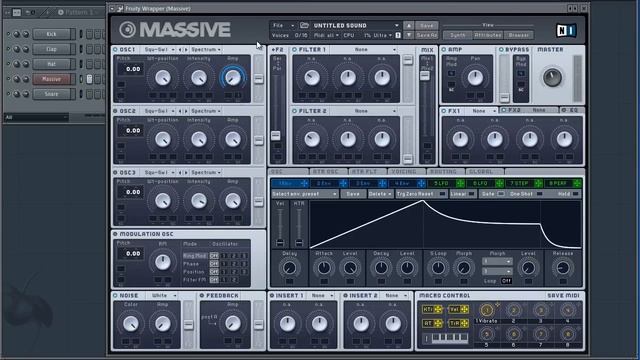Toggle the envelope Loop Off switch

tap(506, 281)
